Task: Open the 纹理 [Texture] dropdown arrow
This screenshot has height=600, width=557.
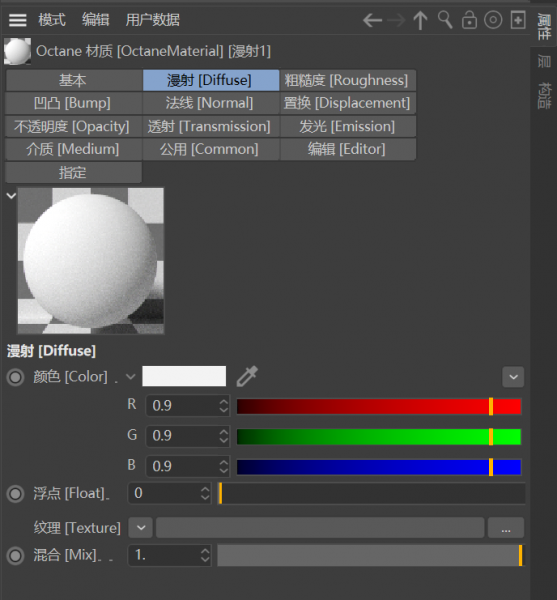Action: click(x=140, y=528)
